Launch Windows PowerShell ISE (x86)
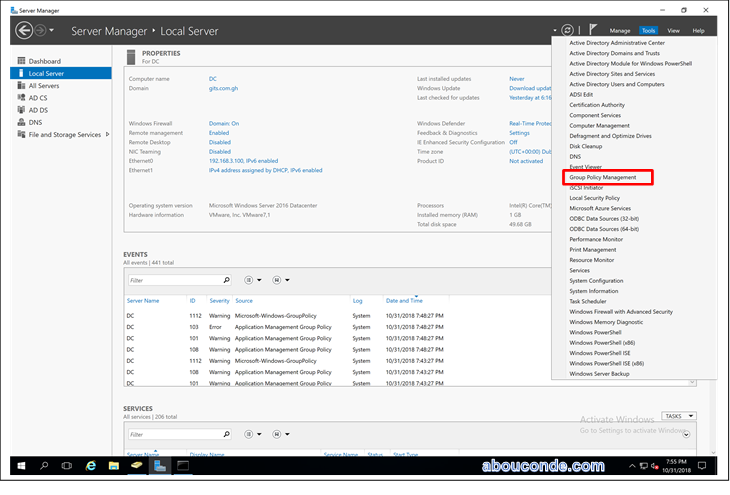730x495 pixels. pos(607,364)
